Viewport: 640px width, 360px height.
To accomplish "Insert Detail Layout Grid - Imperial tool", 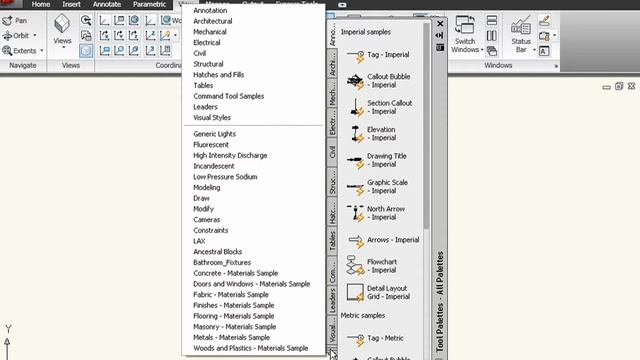I will click(379, 293).
